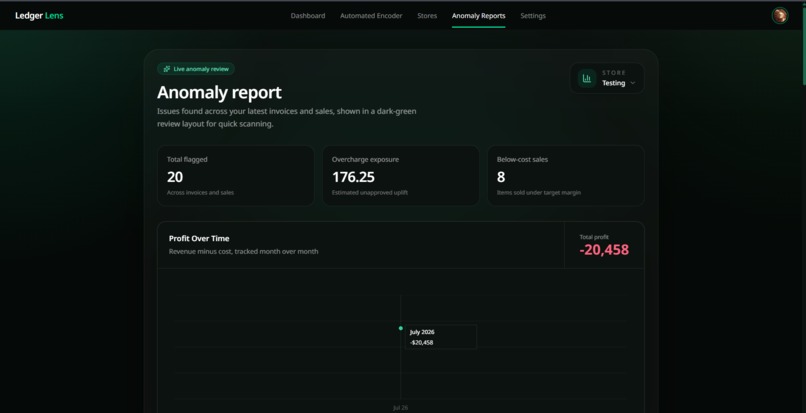The image size is (806, 413).
Task: Click the Jul 26 axis label
Action: (400, 407)
